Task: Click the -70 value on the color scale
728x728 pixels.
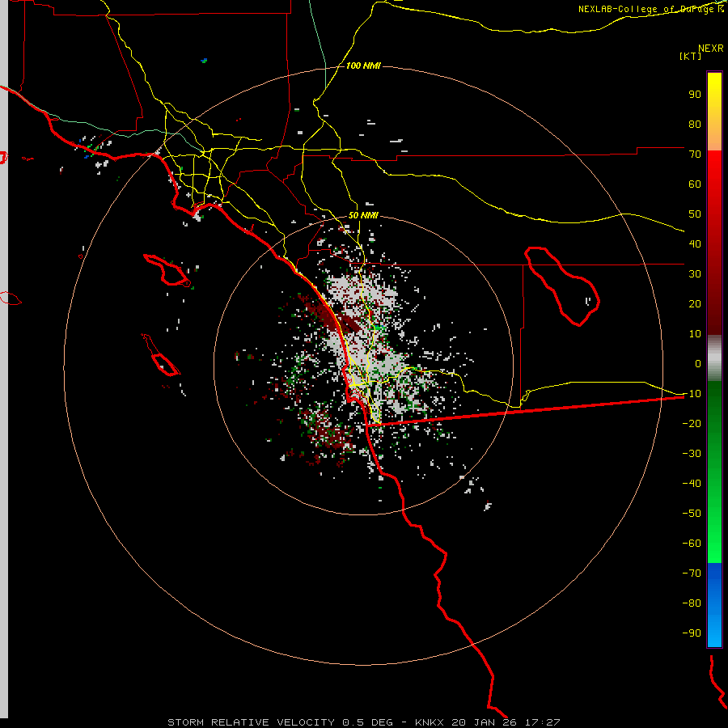Action: 692,574
